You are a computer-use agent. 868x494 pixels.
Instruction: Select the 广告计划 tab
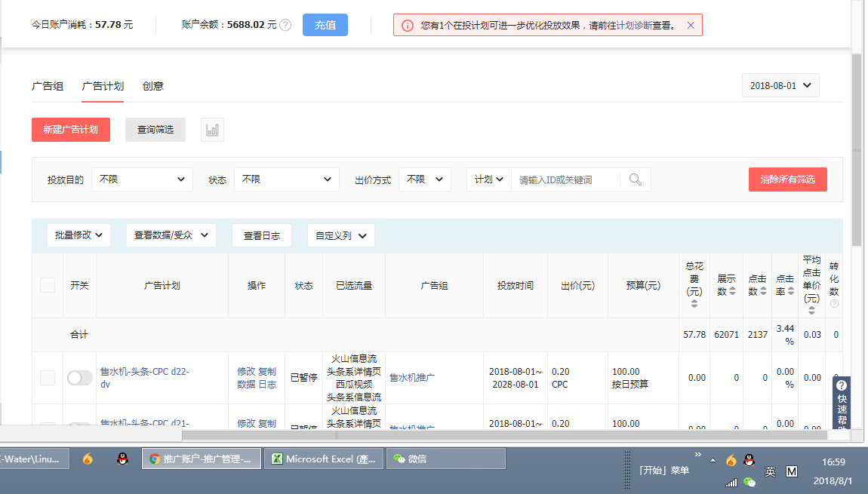point(103,86)
